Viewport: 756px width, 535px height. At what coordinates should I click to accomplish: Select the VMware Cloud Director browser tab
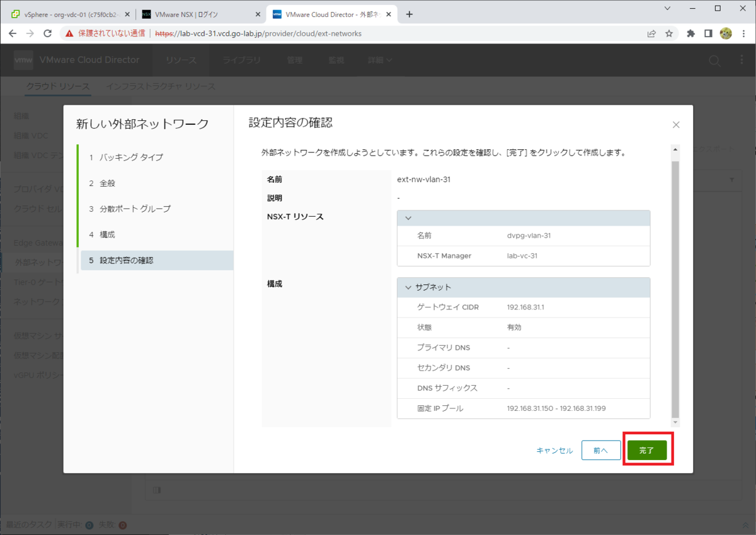(331, 14)
